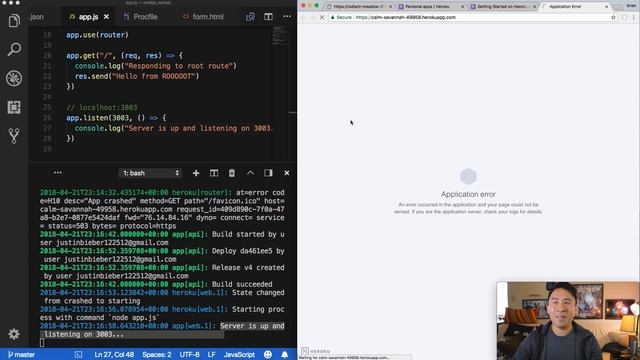Move the panel to the side with the panel icon
This screenshot has height=360, width=640.
click(x=268, y=173)
